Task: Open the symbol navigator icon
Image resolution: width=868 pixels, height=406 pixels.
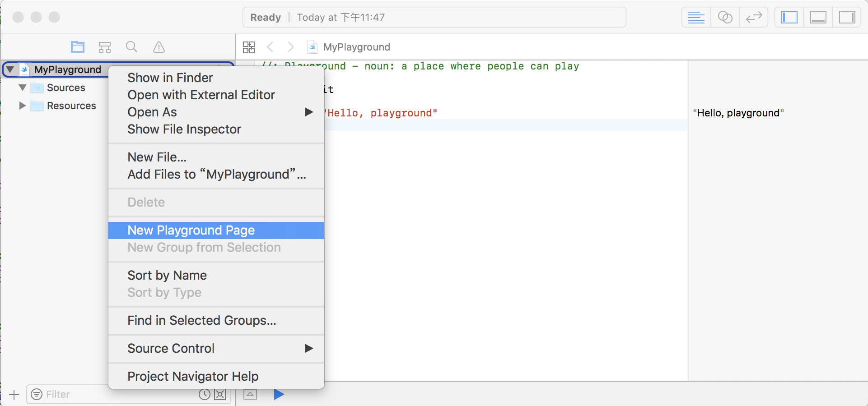Action: pos(105,47)
